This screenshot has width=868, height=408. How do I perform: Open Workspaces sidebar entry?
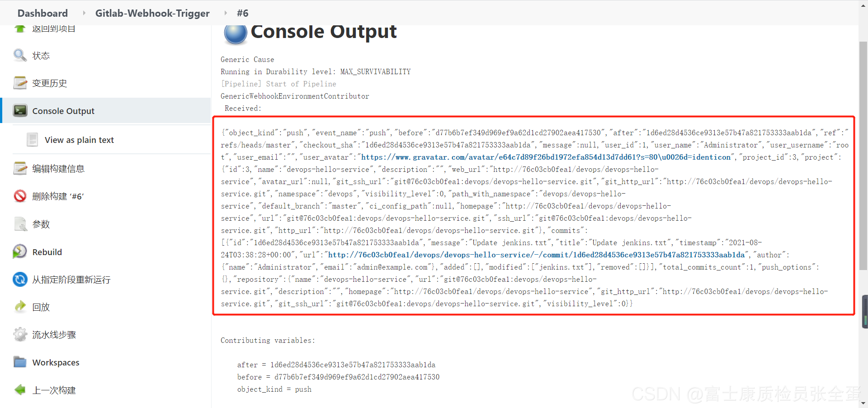pyautogui.click(x=56, y=362)
